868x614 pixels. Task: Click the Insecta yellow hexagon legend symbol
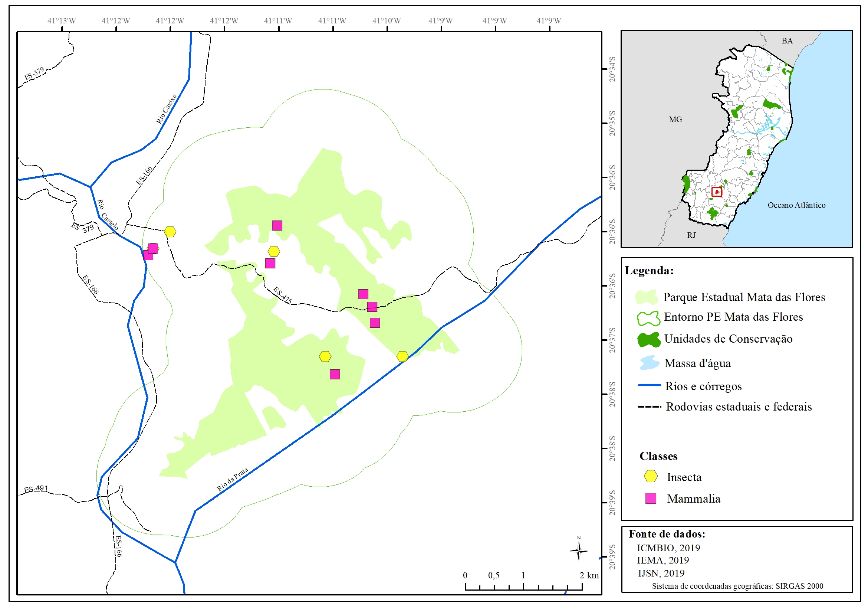click(x=651, y=477)
